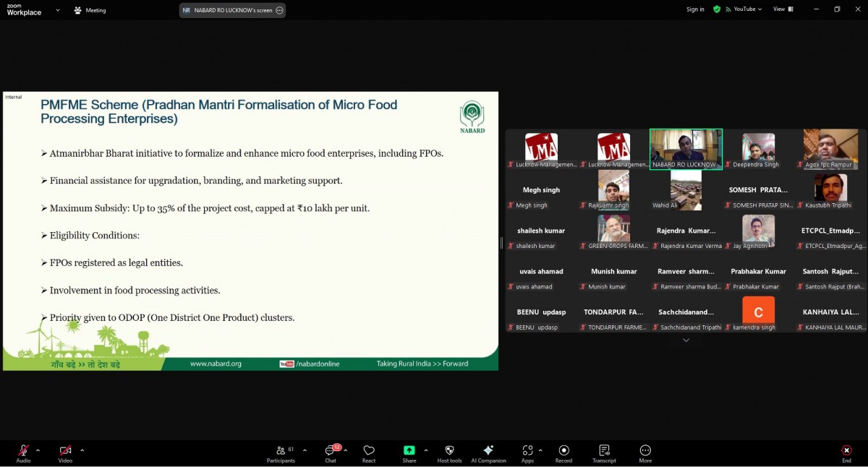Select KANHAIYA LAL's participant tile
The image size is (868, 467).
pos(830,312)
